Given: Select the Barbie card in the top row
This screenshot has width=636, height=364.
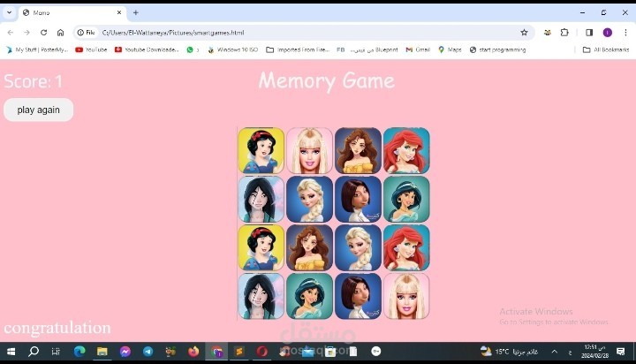Looking at the screenshot, I should (309, 150).
